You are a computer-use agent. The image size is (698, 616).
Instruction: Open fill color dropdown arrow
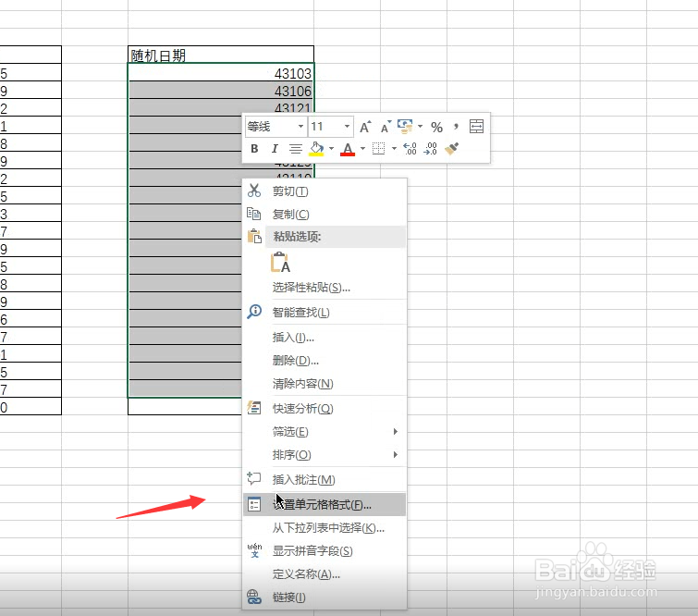[x=331, y=148]
